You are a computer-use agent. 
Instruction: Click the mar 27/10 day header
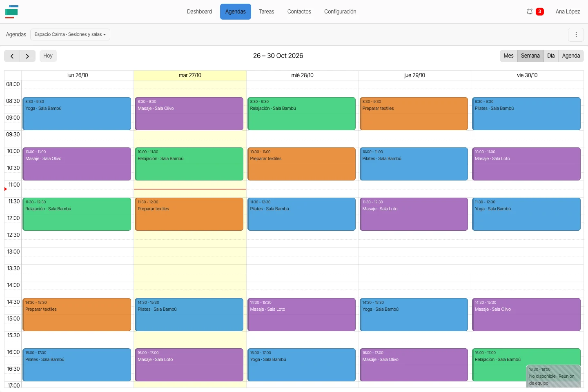[x=190, y=76]
